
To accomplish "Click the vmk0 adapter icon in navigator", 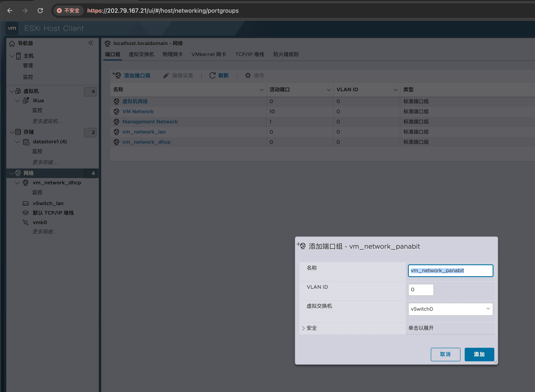I will click(x=26, y=222).
